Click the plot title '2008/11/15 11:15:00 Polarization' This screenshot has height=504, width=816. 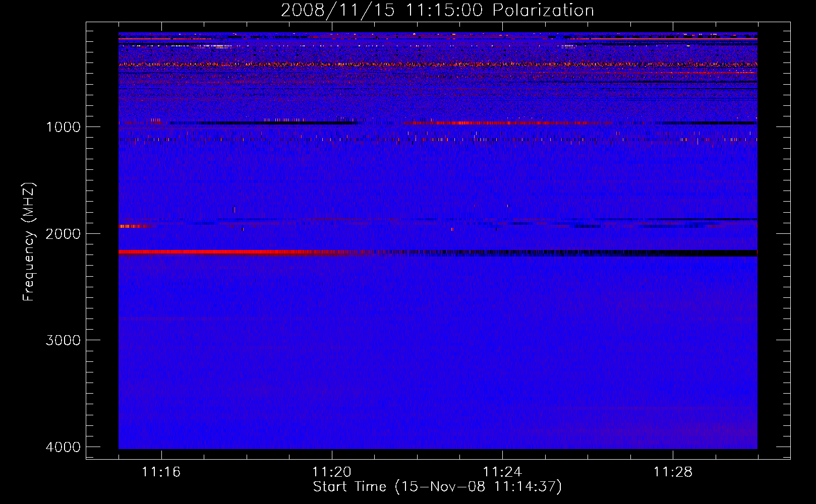coord(437,11)
